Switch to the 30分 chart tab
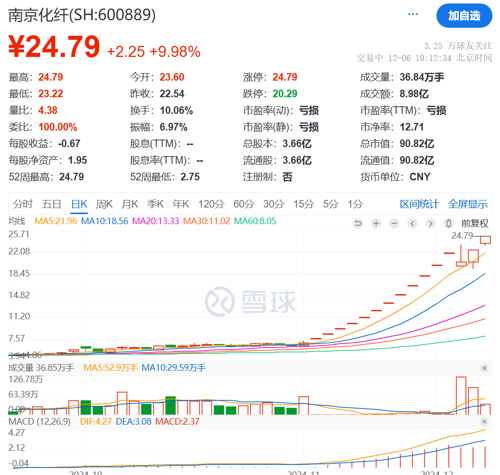This screenshot has height=475, width=500. click(x=274, y=204)
